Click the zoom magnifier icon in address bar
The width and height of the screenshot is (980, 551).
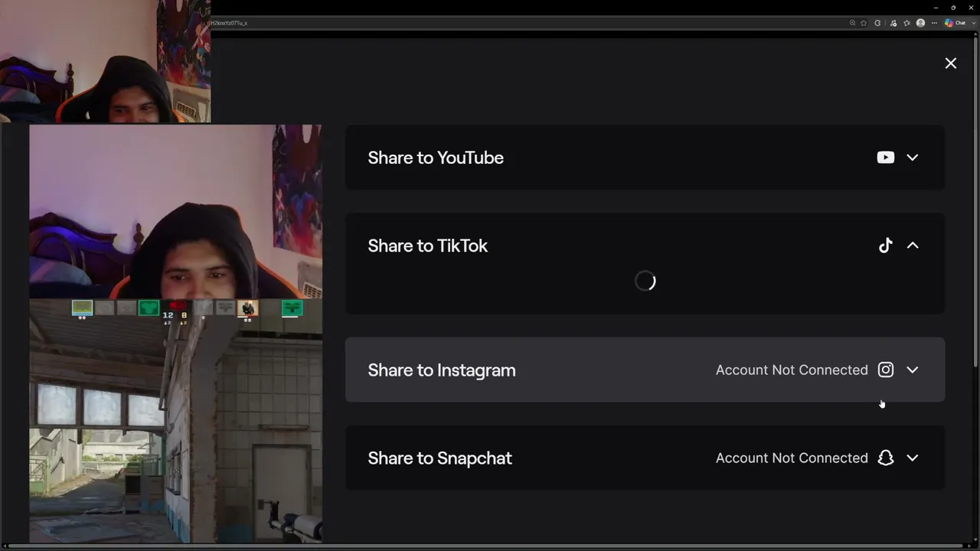pos(852,23)
